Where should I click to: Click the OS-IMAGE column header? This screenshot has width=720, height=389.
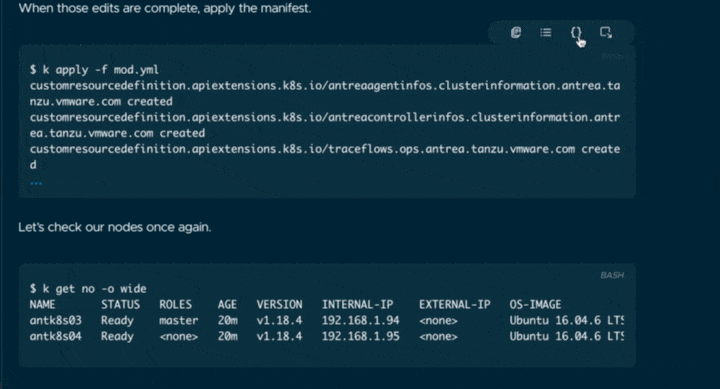click(x=535, y=305)
